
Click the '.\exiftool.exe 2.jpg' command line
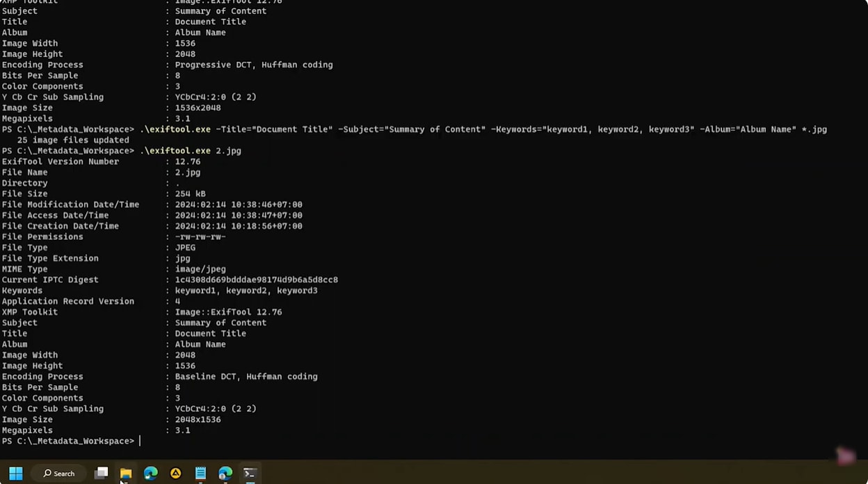pos(191,151)
